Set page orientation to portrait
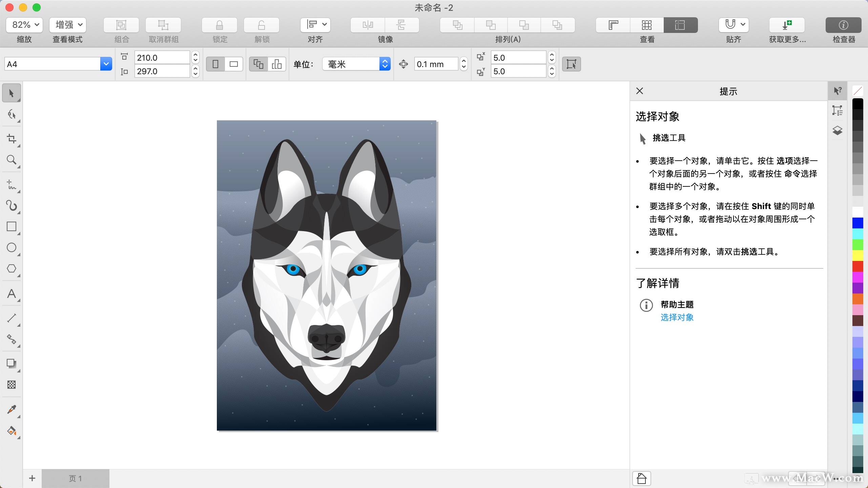The height and width of the screenshot is (488, 868). tap(215, 64)
